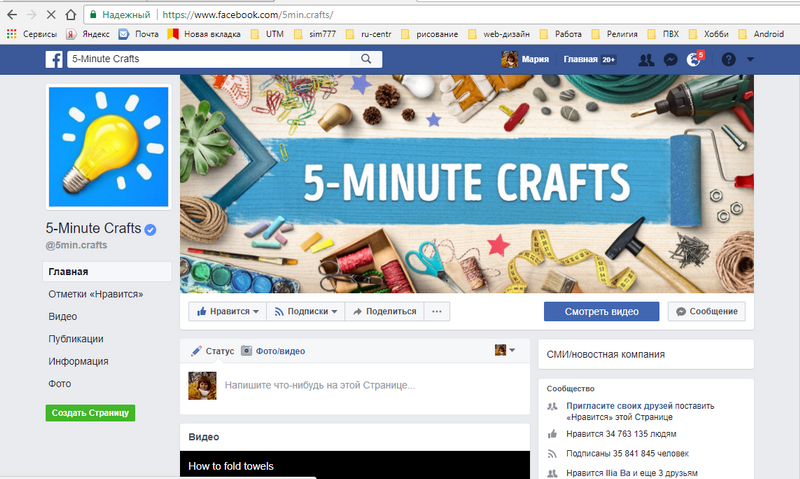Open Информация sidebar tab
The height and width of the screenshot is (479, 800).
point(79,361)
